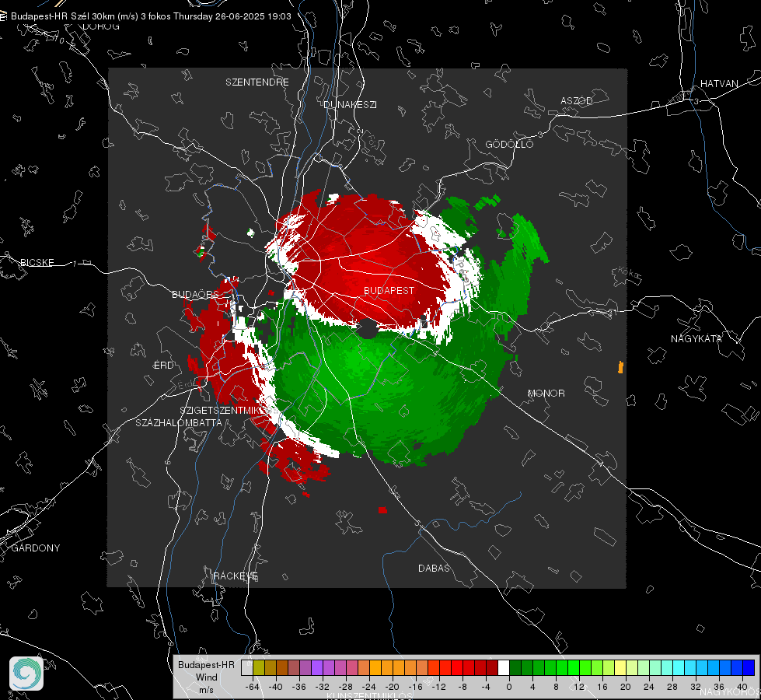Screen dimensions: 761x700
Task: Select the yellow swatch above legend value 20
Action: pos(620,667)
